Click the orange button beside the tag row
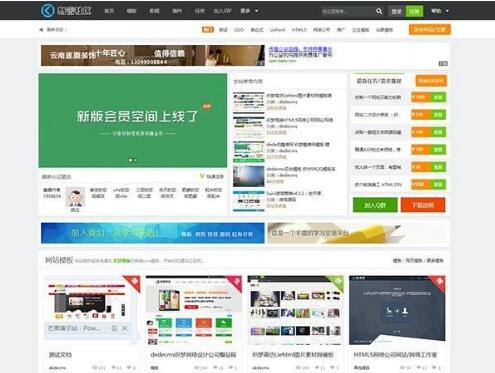This screenshot has height=373, width=495. pos(430,30)
